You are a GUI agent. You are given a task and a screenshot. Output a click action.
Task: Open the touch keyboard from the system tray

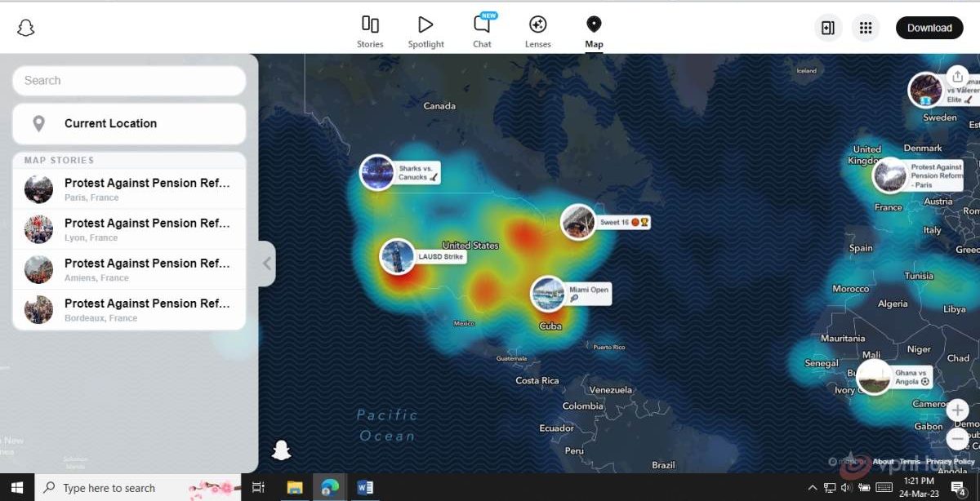pos(884,488)
